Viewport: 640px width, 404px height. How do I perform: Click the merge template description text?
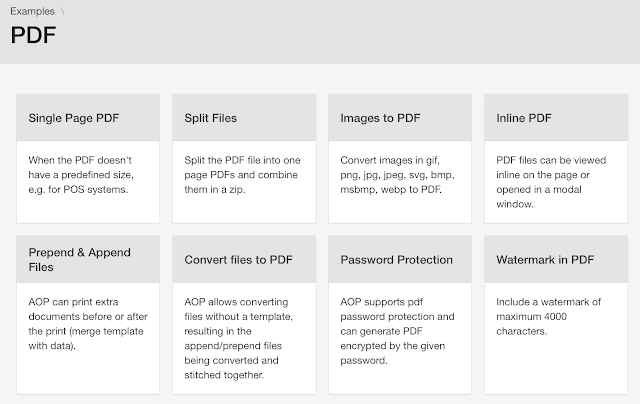click(88, 324)
